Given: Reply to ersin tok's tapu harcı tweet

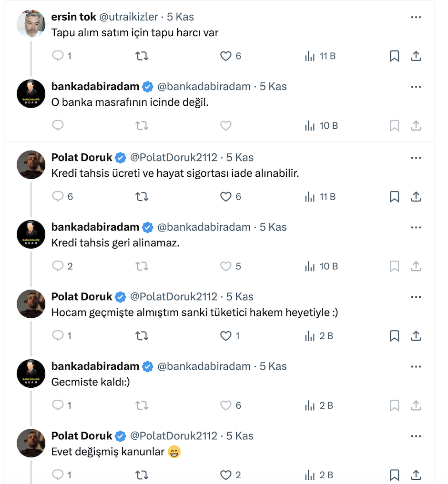Looking at the screenshot, I should point(58,56).
